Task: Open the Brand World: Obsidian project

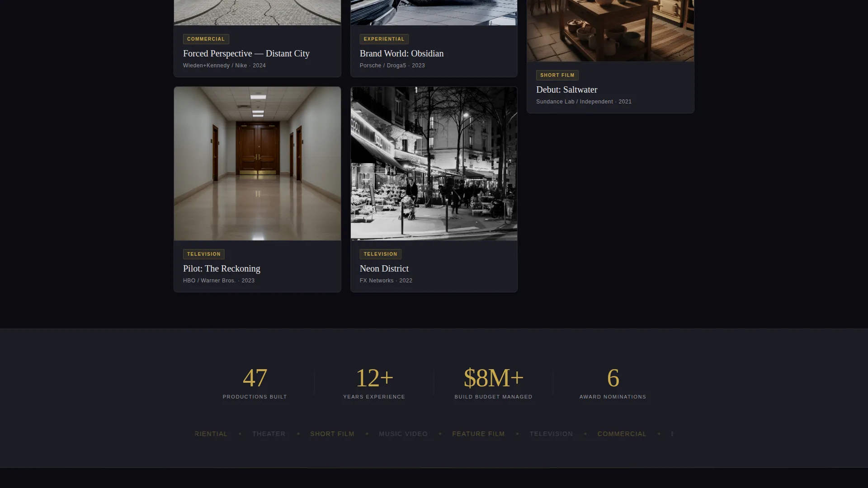Action: click(401, 53)
